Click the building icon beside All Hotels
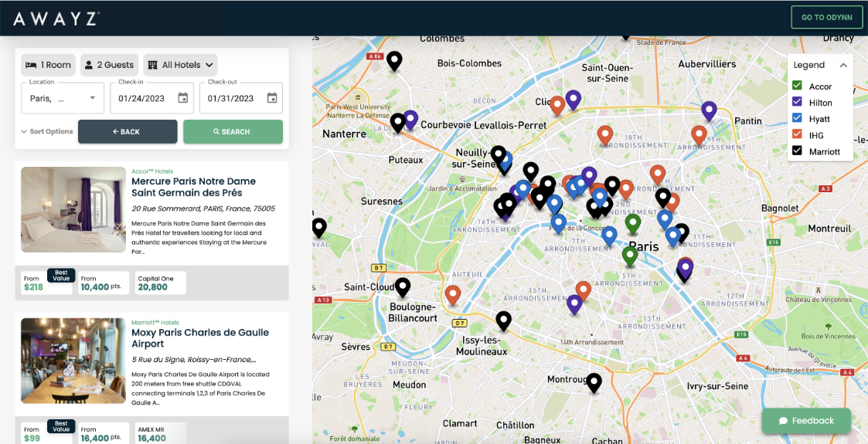Screen dimensions: 868x444 (153, 65)
